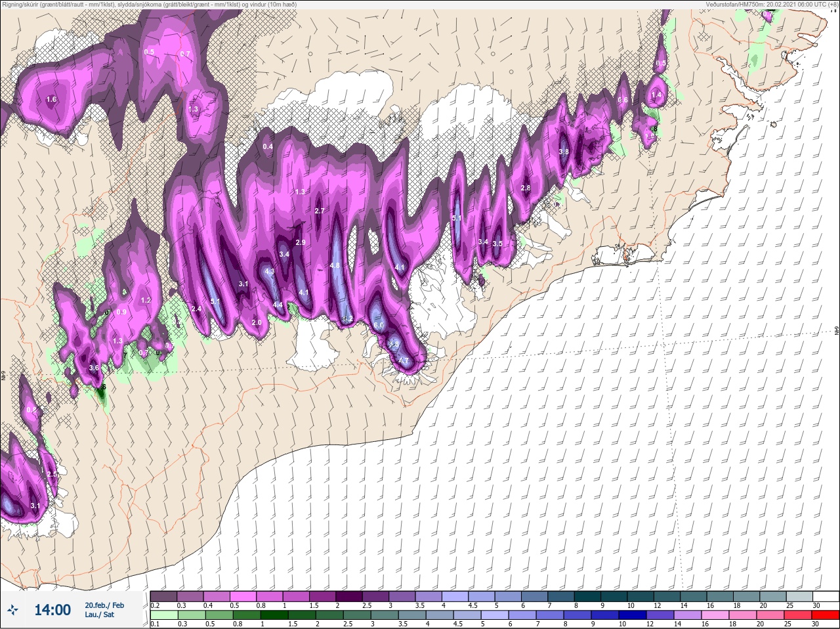Click the 2.5 value on the map
The width and height of the screenshot is (840, 629).
(x=52, y=474)
